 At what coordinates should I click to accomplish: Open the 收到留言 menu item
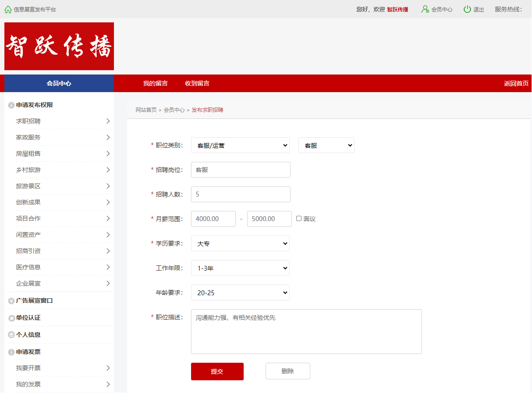pos(197,83)
